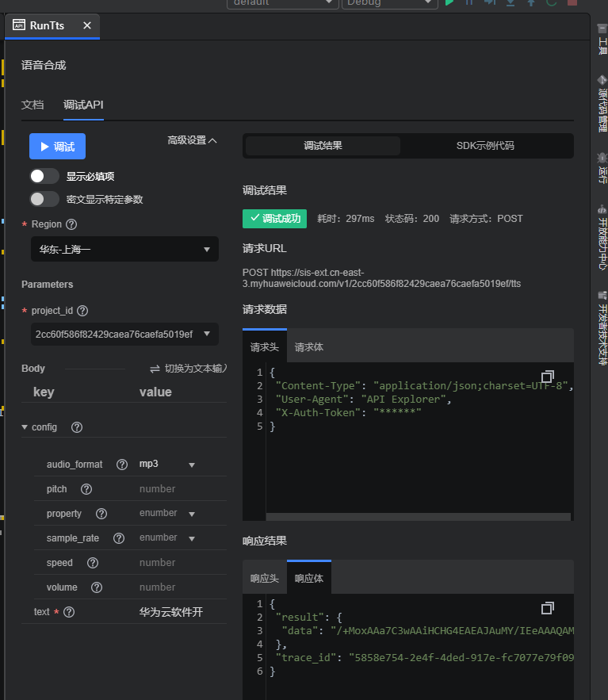Open 源代码管理 panel in right sidebar
Screen dimensions: 608x700
click(x=602, y=103)
